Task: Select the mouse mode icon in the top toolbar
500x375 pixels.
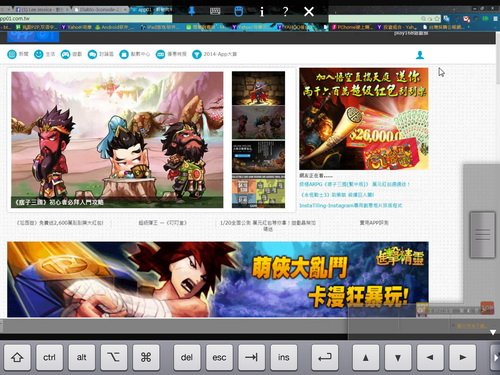Action: (238, 11)
